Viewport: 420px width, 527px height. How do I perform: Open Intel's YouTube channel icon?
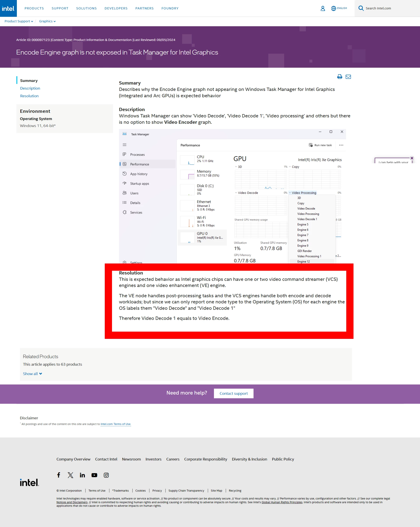click(94, 475)
